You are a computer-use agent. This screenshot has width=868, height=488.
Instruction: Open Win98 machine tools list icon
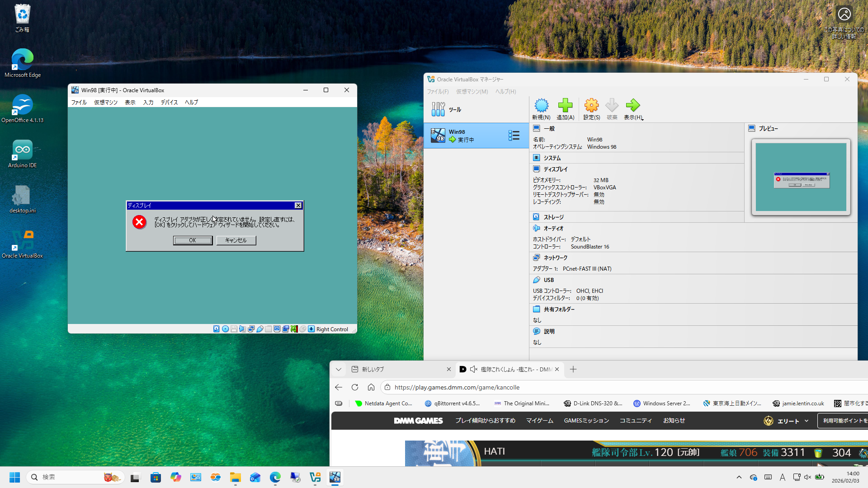514,136
